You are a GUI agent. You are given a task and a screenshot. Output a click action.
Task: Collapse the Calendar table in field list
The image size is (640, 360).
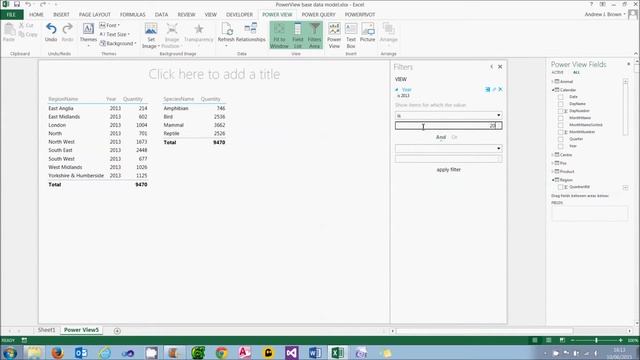(553, 90)
